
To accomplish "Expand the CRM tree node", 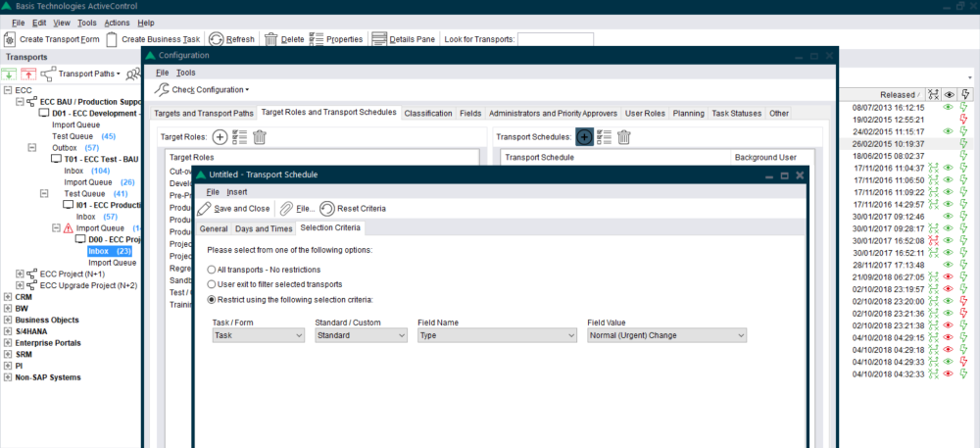I will point(8,297).
